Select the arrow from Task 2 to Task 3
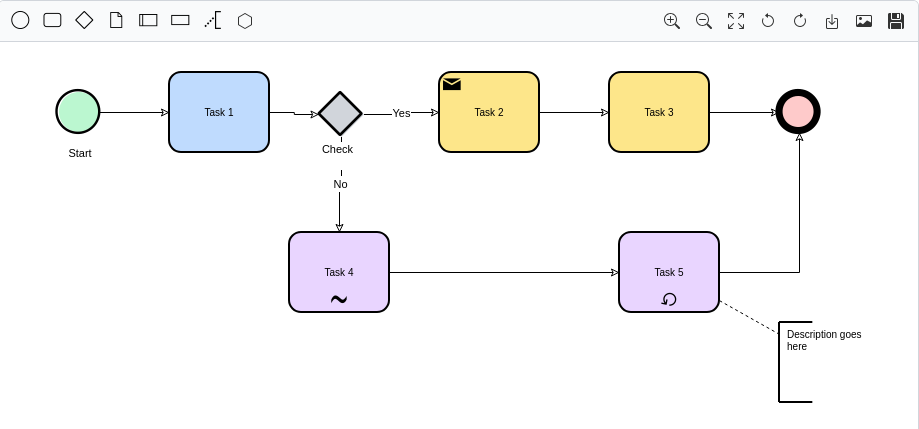The height and width of the screenshot is (429, 919). pyautogui.click(x=574, y=113)
